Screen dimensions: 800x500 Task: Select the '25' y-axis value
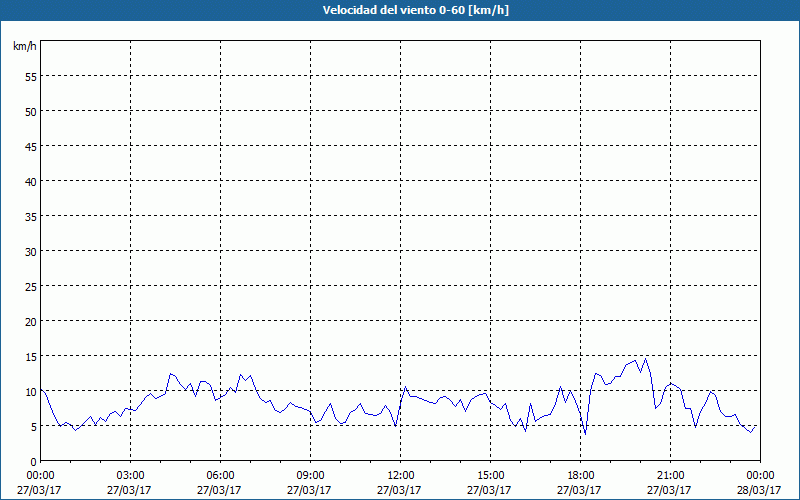click(x=31, y=286)
